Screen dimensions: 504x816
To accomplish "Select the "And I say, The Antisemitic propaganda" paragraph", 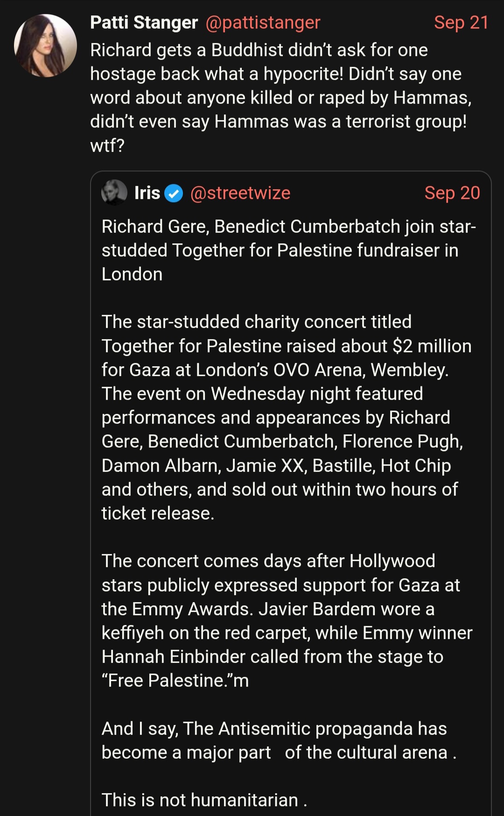I will tap(279, 740).
